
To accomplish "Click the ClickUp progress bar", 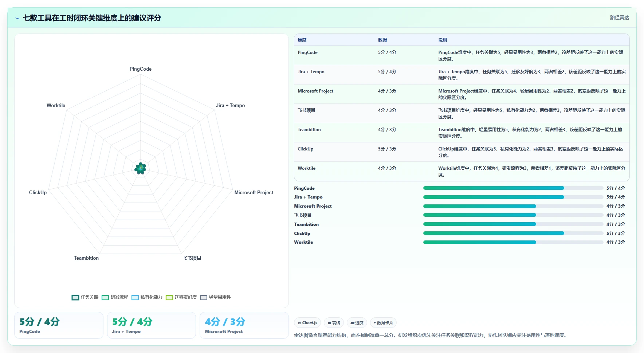I will [513, 233].
